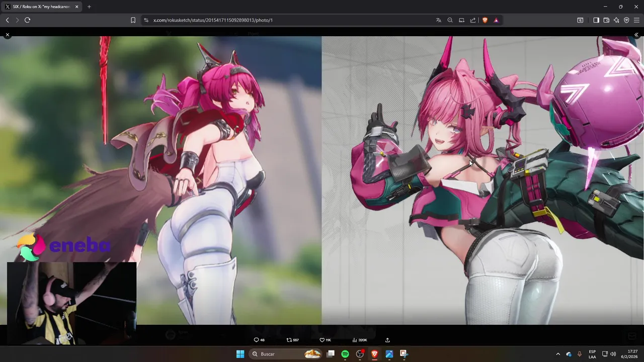Screen dimensions: 644x362
Task: Close the SIX / Roku on X tab
Action: [x=76, y=7]
